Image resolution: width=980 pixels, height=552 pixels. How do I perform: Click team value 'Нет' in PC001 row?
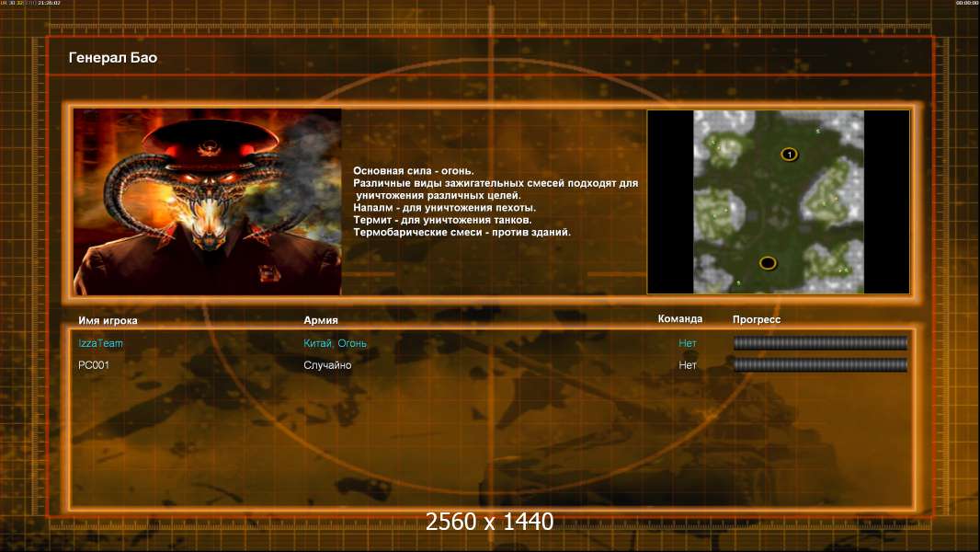tap(688, 365)
